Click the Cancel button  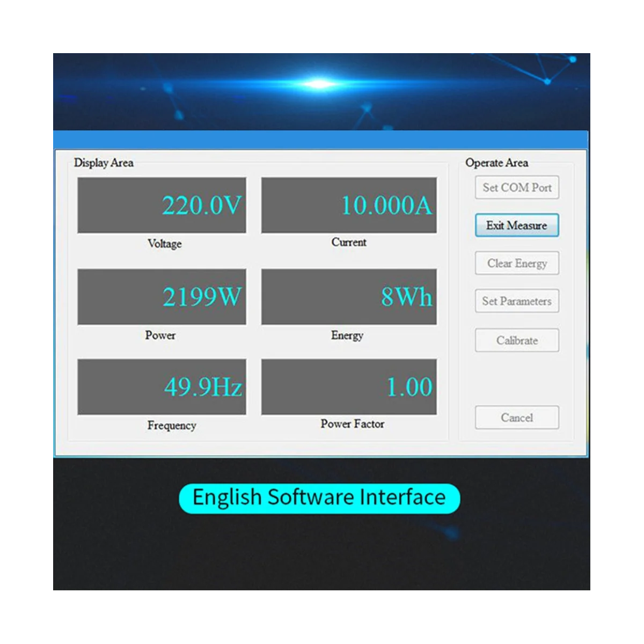point(517,418)
